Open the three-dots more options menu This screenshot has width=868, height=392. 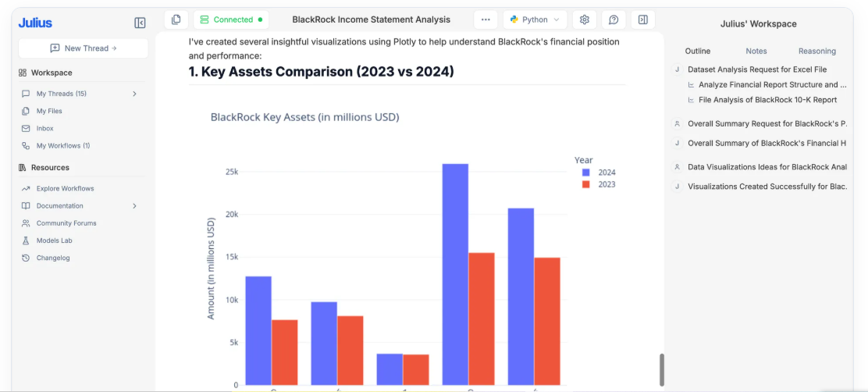click(x=486, y=20)
